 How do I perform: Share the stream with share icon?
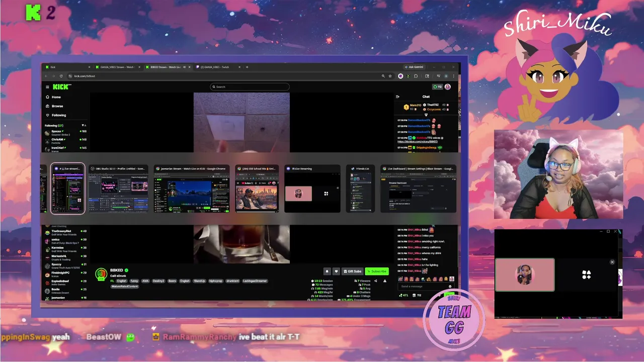tap(375, 281)
